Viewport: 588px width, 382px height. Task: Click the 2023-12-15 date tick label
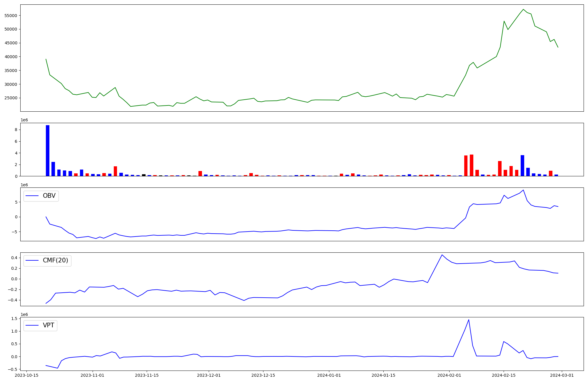click(x=263, y=375)
